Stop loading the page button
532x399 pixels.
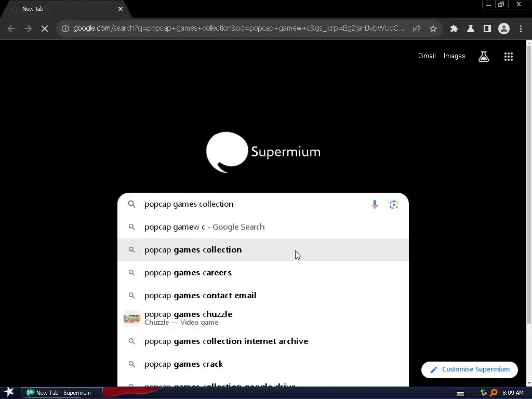45,29
